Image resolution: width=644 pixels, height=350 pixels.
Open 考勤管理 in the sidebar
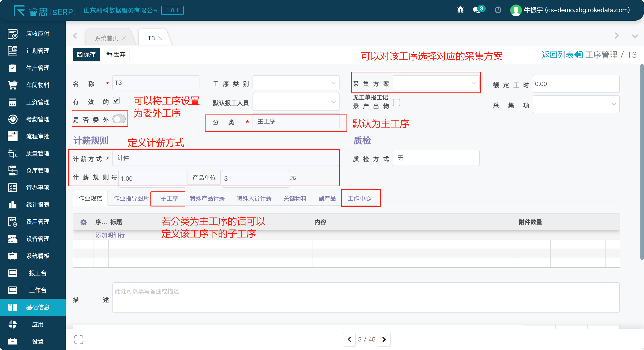tap(38, 119)
